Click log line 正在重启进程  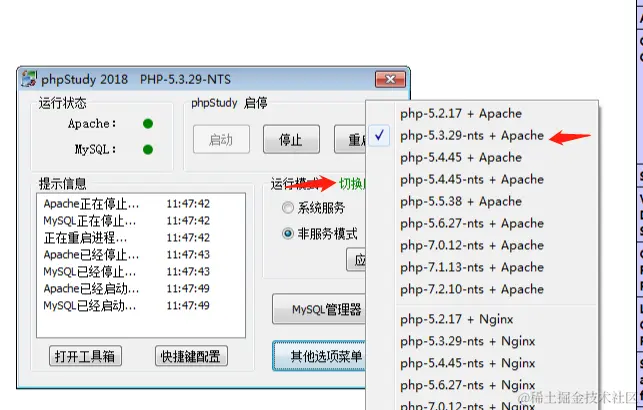point(127,238)
